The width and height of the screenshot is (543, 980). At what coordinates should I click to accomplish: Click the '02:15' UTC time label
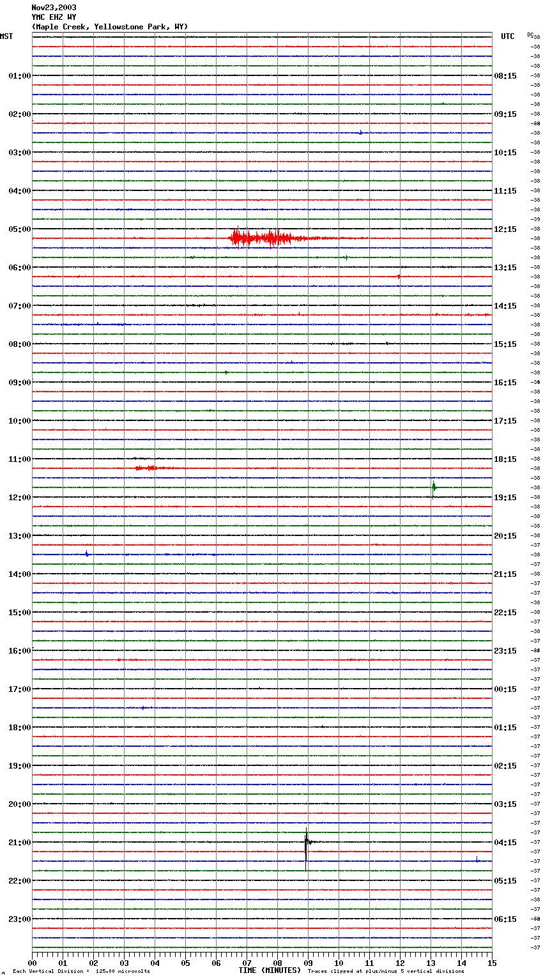(x=505, y=766)
